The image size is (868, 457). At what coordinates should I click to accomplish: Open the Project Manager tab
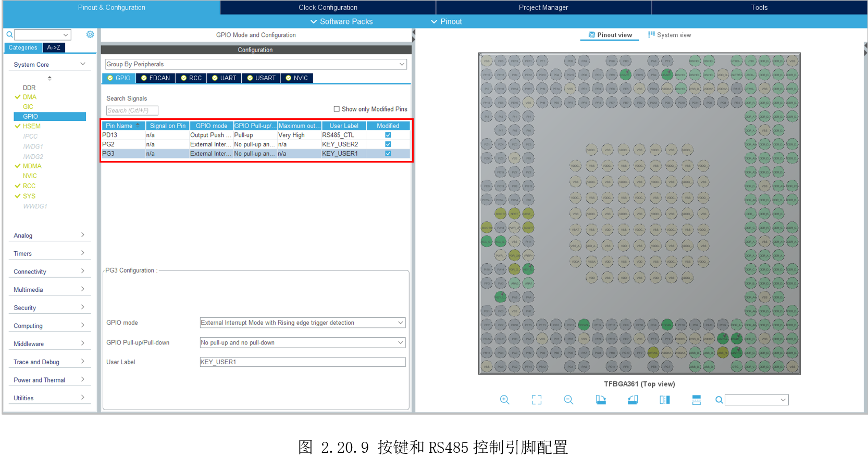click(x=543, y=7)
